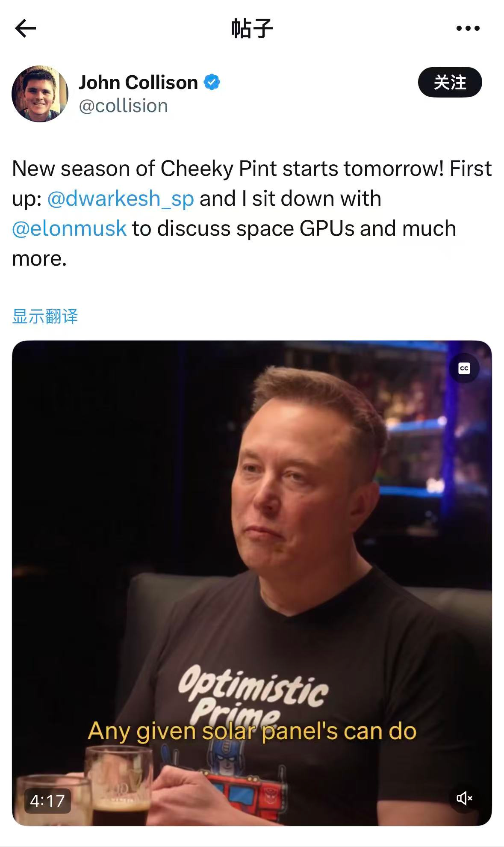Tap the yellow subtitle caption in the video

point(252,731)
